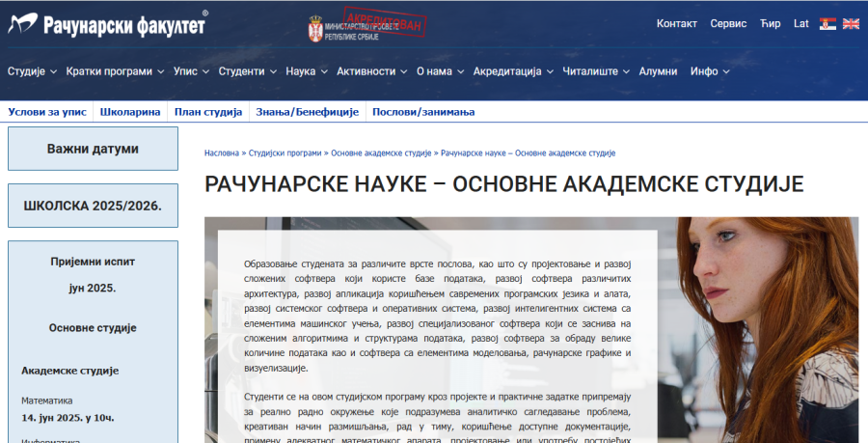Expand the Акредитација menu
The image size is (868, 443).
pos(513,71)
